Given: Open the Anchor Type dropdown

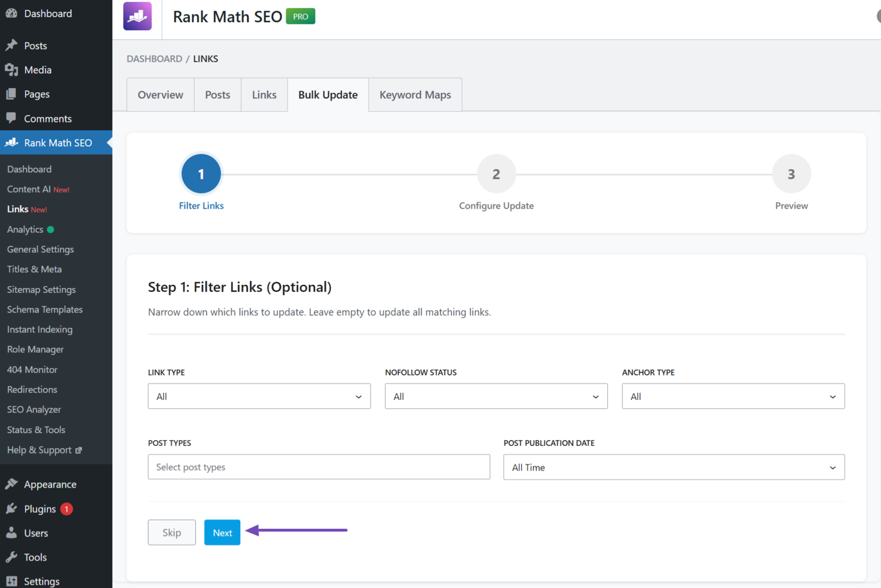Looking at the screenshot, I should point(733,396).
